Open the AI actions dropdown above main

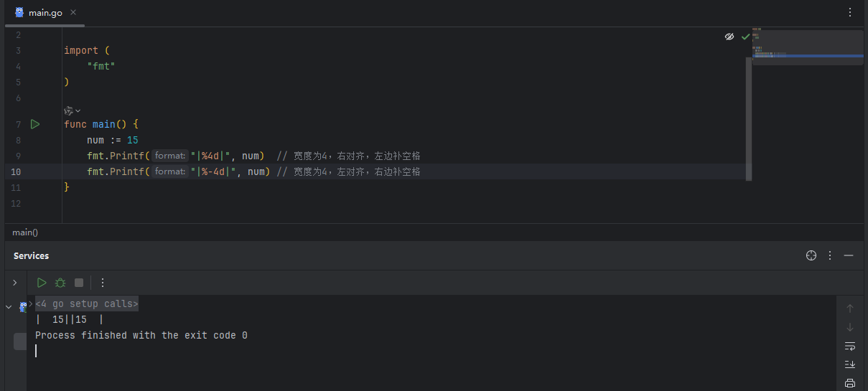pyautogui.click(x=73, y=110)
